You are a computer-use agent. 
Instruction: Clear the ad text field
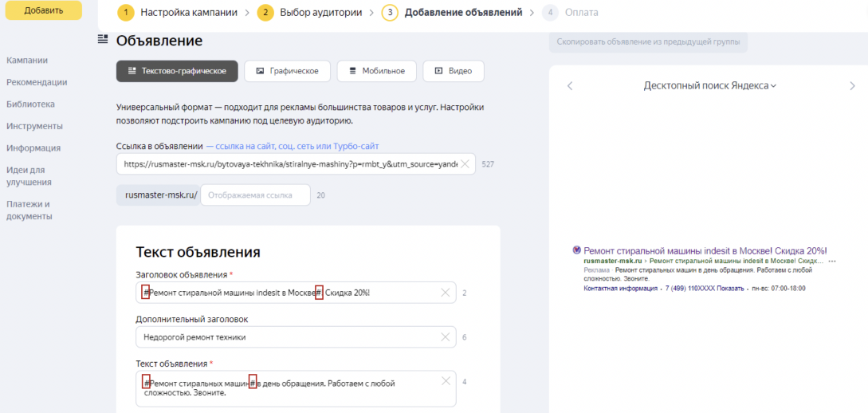446,381
